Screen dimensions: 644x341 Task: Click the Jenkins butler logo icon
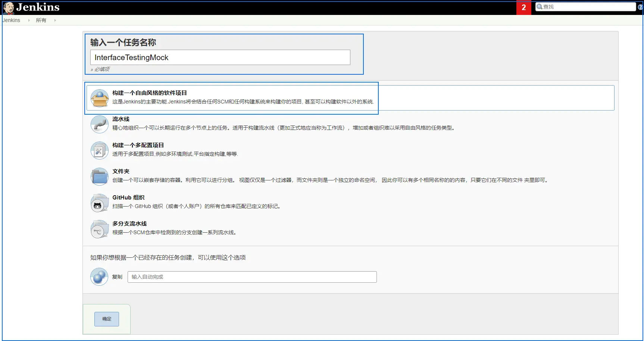click(9, 7)
